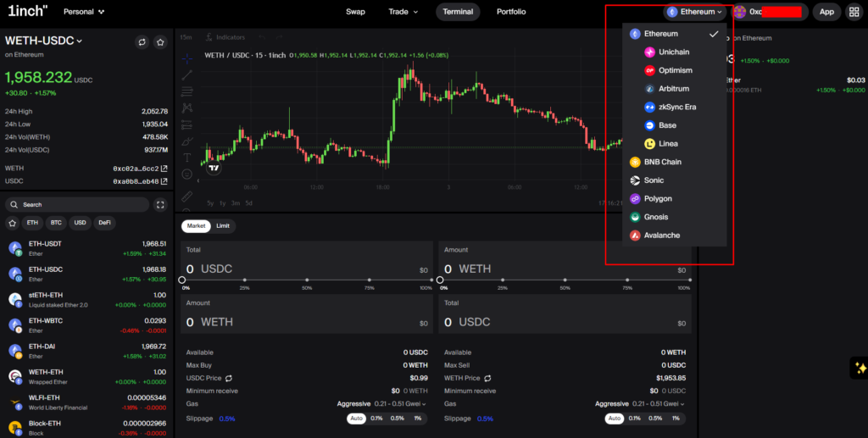The width and height of the screenshot is (868, 438).
Task: Filter token list by DeFi
Action: [104, 223]
